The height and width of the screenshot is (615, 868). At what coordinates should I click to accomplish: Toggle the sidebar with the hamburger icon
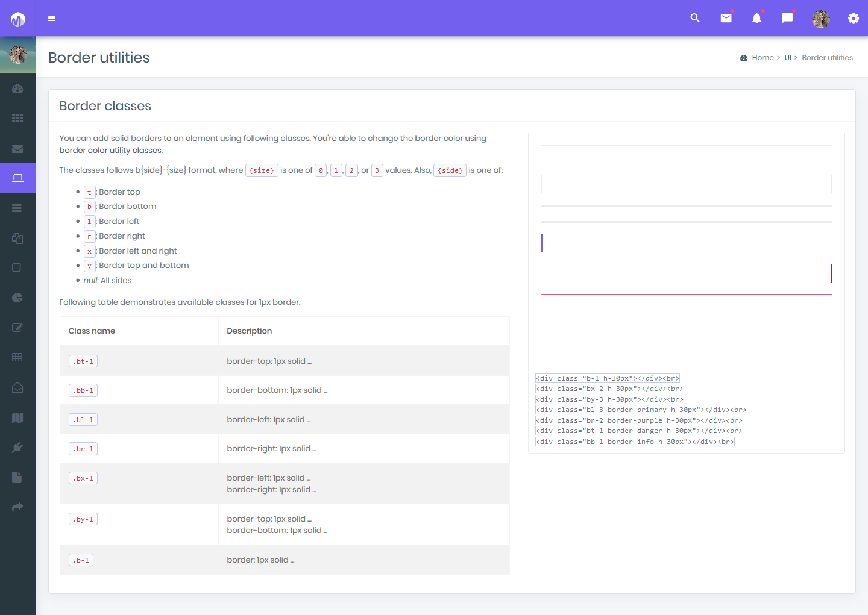click(x=52, y=18)
